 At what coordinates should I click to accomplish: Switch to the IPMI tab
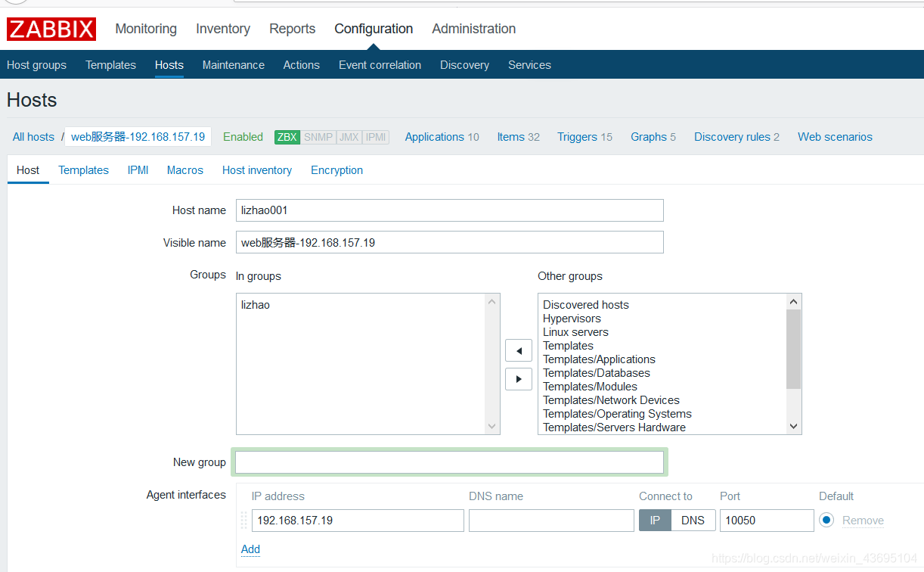click(138, 170)
